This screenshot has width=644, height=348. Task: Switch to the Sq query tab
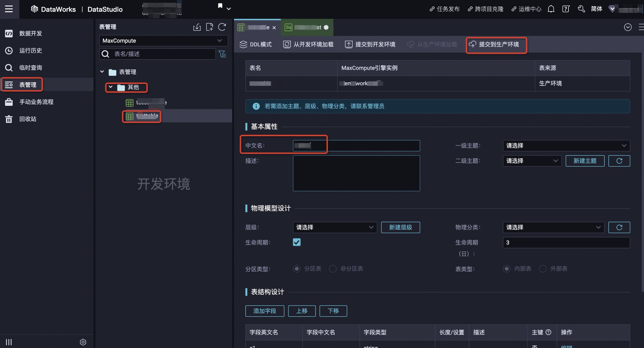pos(307,28)
